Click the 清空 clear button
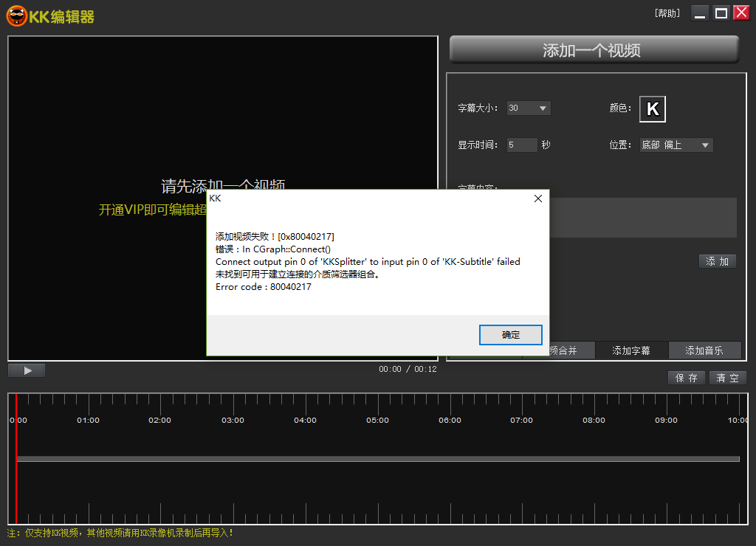This screenshot has width=756, height=546. pyautogui.click(x=728, y=378)
